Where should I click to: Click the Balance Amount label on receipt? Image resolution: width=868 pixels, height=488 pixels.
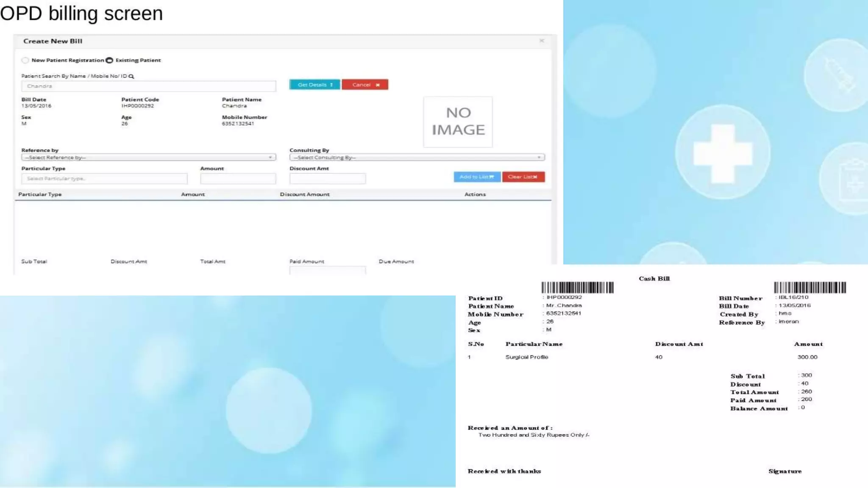(759, 409)
